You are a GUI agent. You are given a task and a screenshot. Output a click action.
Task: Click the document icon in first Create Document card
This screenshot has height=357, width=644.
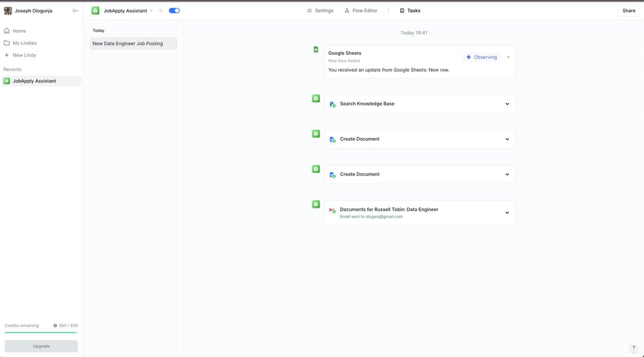(x=332, y=139)
